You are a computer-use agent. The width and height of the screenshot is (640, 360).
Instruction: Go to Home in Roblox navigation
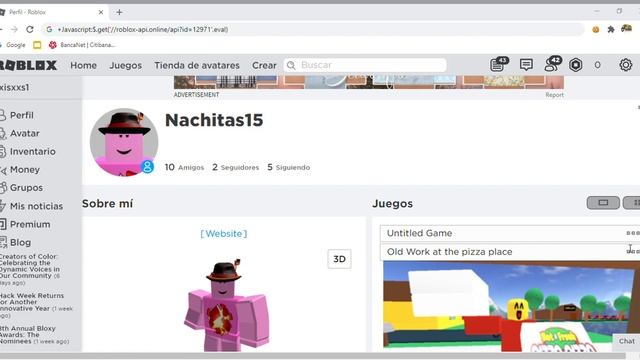83,65
